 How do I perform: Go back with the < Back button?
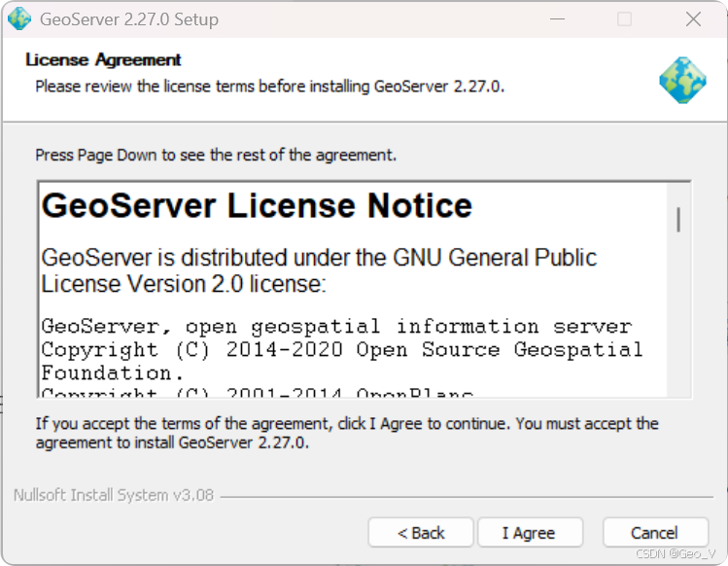(421, 533)
